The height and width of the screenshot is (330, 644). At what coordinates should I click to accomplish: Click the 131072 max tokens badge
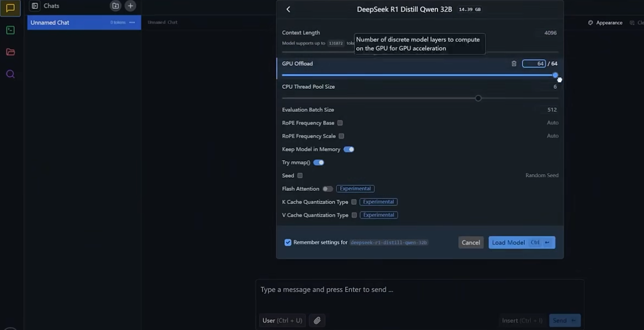tap(336, 43)
